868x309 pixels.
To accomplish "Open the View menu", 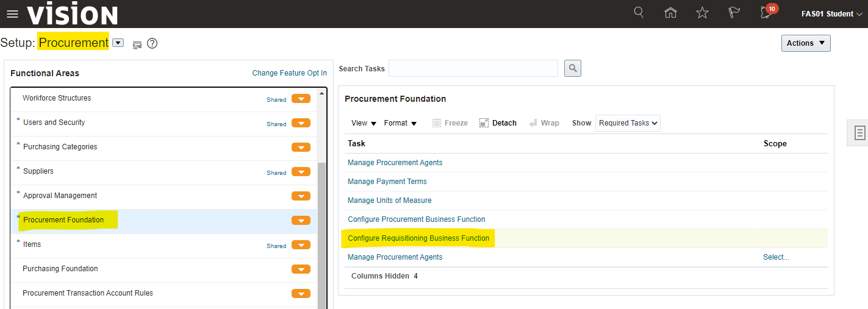I will 364,123.
